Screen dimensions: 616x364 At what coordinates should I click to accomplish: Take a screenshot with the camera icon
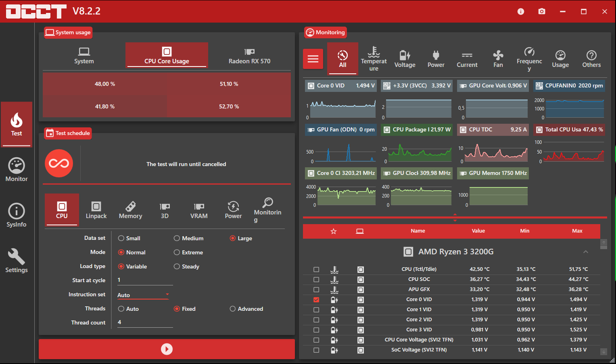click(542, 11)
